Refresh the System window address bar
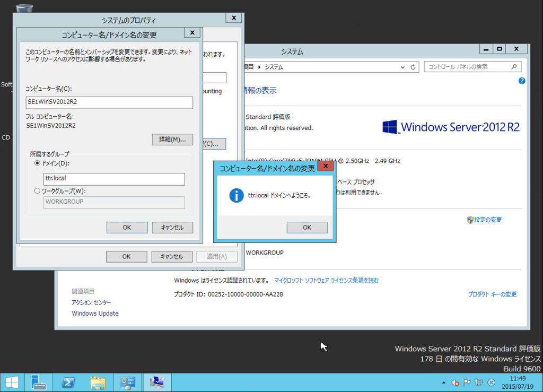The height and width of the screenshot is (392, 543). 413,67
